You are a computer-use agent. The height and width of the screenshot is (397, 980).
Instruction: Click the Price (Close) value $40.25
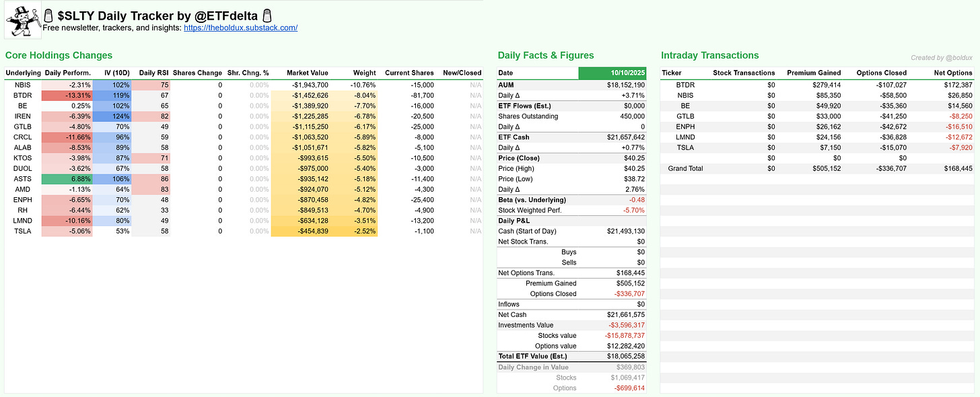point(635,158)
